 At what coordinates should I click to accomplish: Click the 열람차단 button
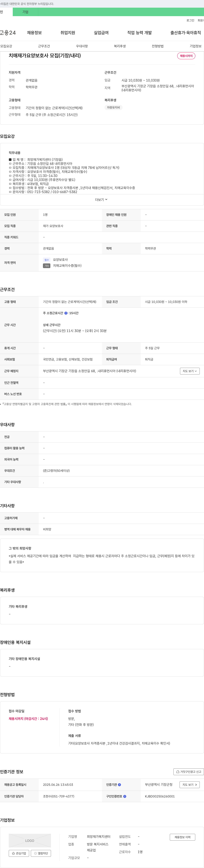click(41, 854)
